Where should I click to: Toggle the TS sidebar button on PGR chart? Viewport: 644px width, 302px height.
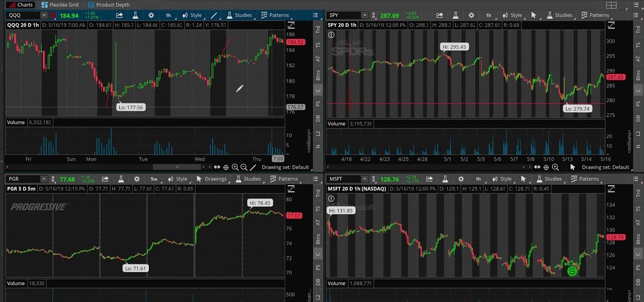[x=318, y=208]
